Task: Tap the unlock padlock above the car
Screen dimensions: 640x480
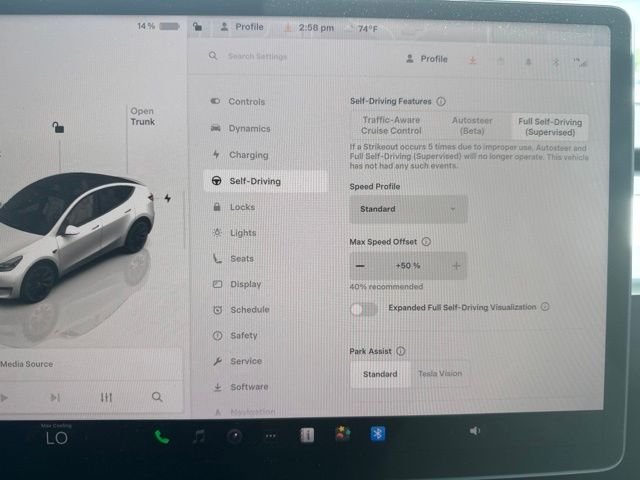Action: click(x=58, y=127)
